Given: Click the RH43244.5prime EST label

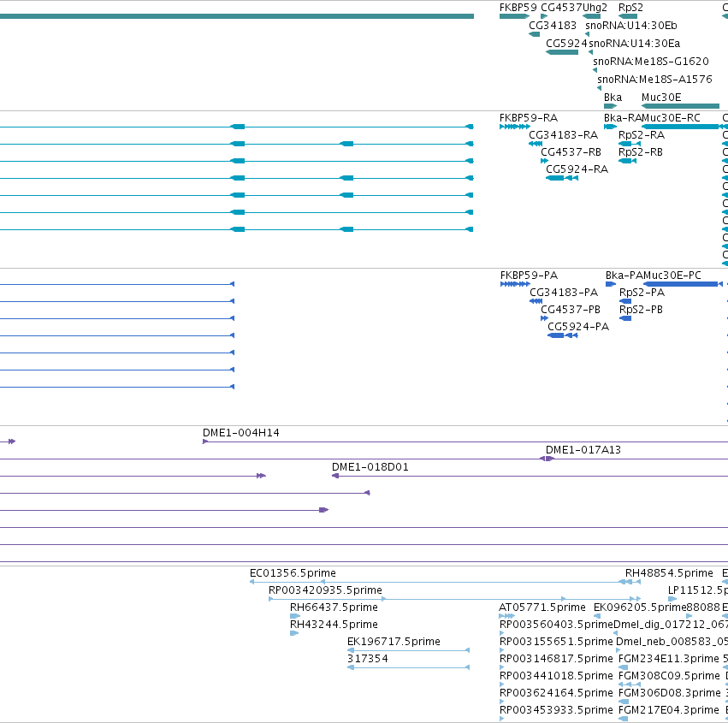Looking at the screenshot, I should point(334,625).
